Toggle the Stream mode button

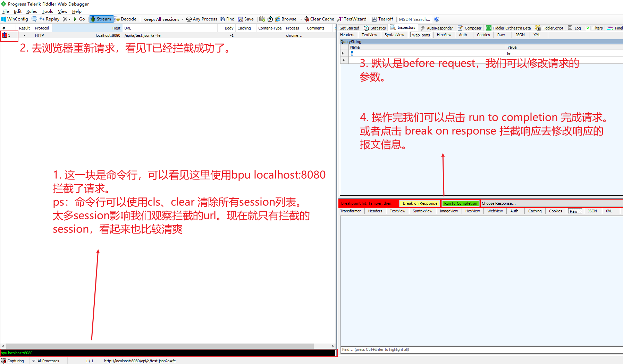tap(101, 19)
